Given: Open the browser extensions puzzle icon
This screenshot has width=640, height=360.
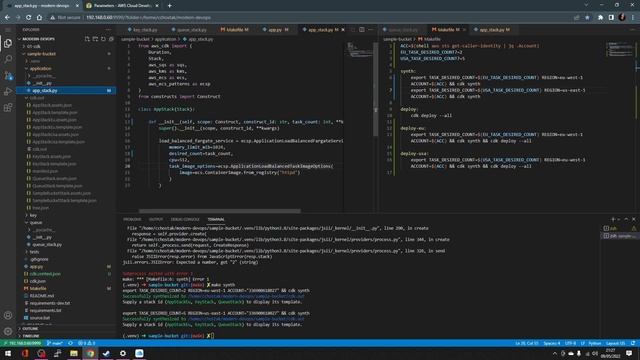Looking at the screenshot, I should [600, 18].
